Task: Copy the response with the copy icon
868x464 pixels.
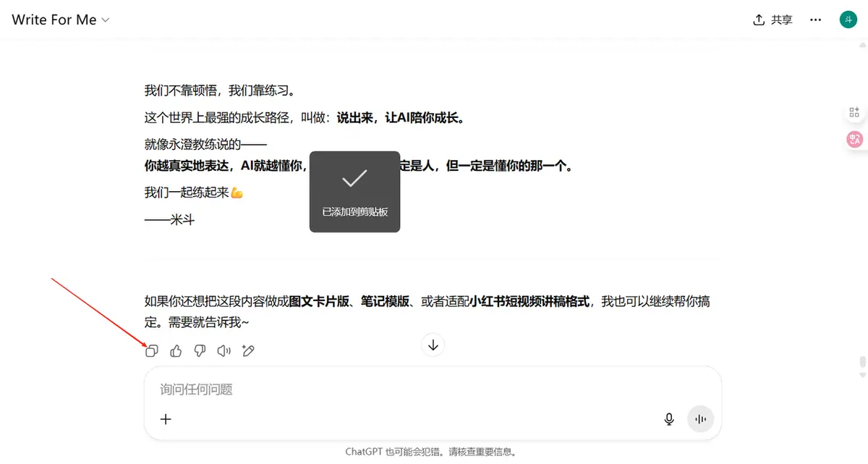Action: point(152,351)
